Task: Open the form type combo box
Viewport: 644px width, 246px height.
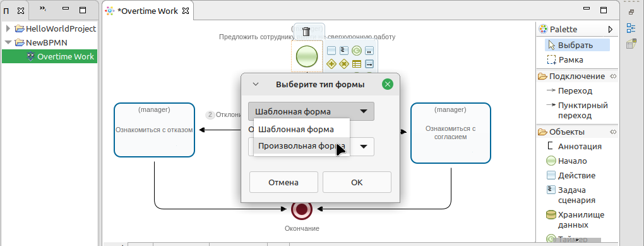Action: tap(311, 111)
